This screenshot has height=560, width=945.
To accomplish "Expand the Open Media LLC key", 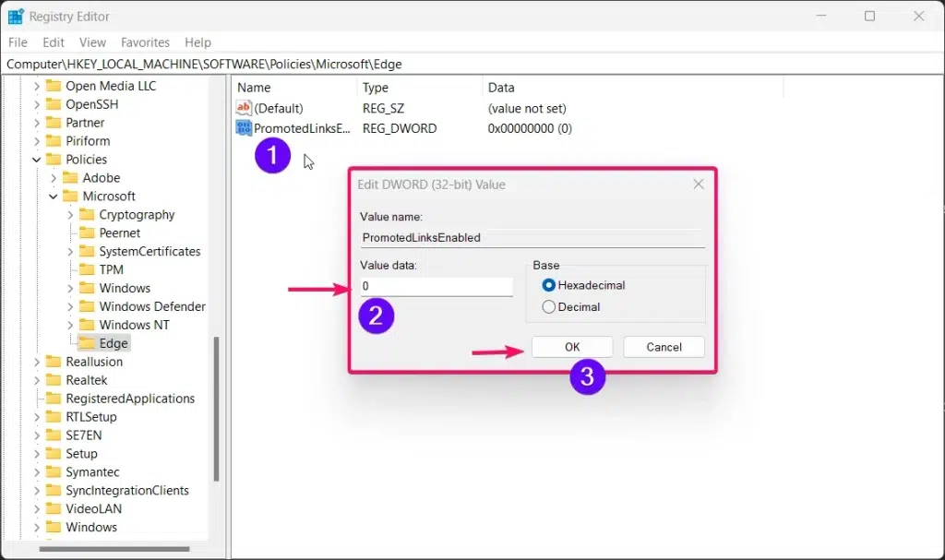I will click(37, 86).
